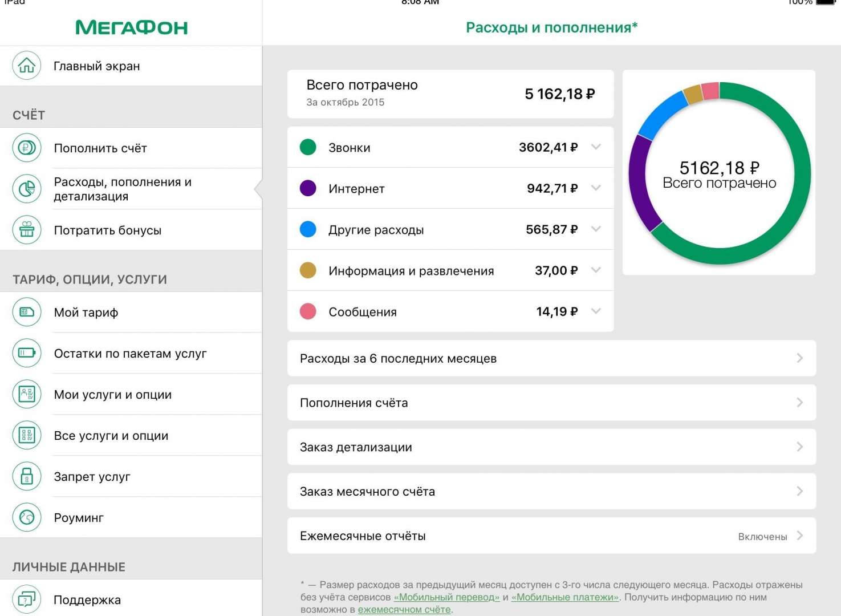
Task: Open Поддержка menu item
Action: point(131,598)
